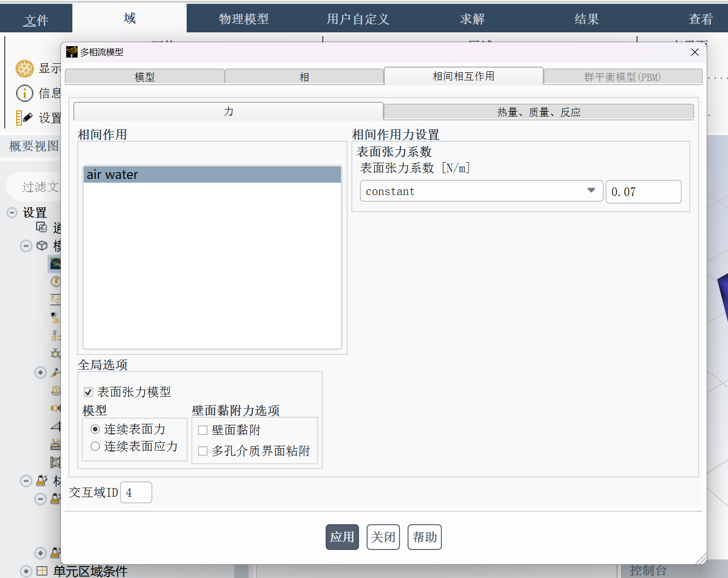Expand the cell zone conditions (单元区域条件) node
This screenshot has height=578, width=728.
[26, 571]
